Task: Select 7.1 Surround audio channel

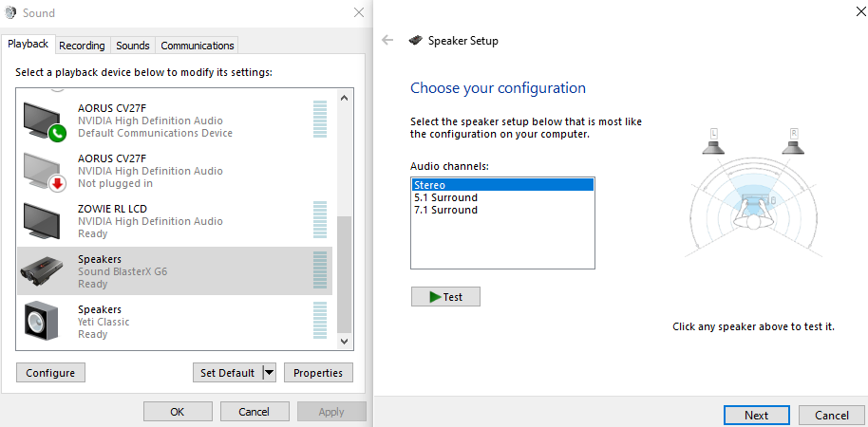Action: pyautogui.click(x=502, y=210)
